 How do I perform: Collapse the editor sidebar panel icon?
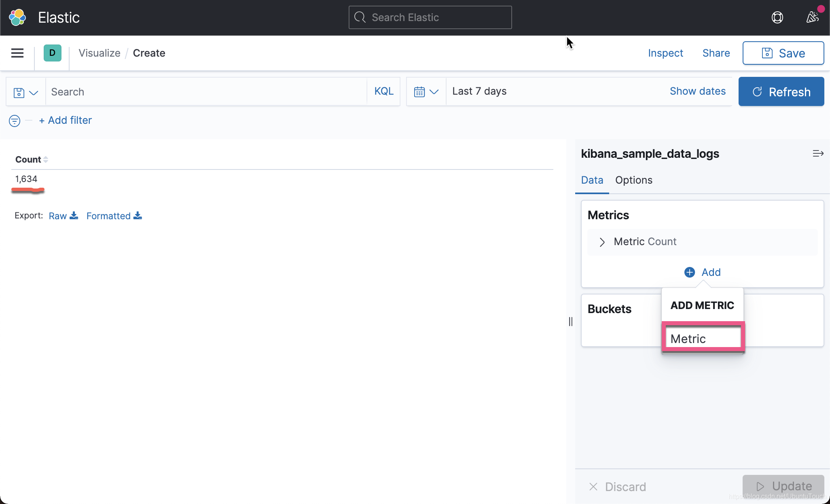[818, 154]
